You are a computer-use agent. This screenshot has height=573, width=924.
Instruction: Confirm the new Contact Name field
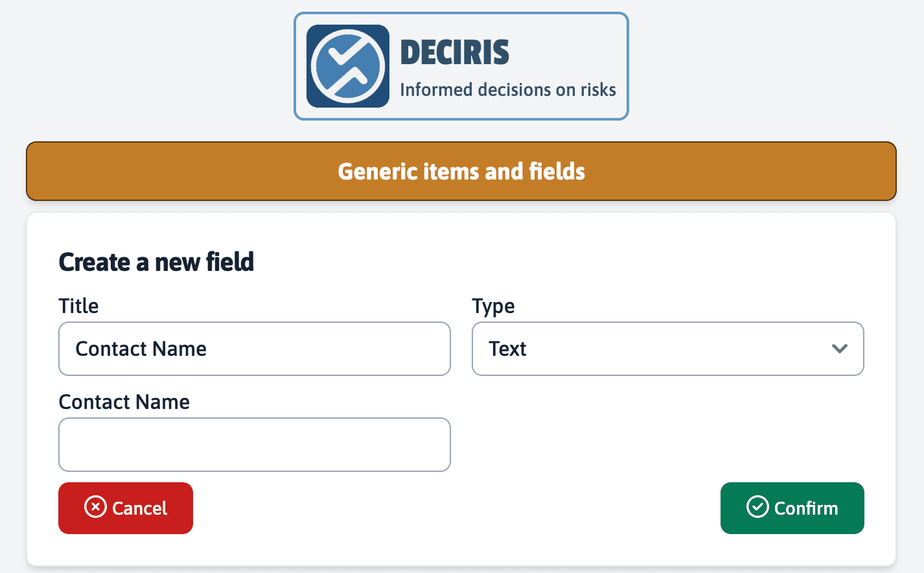click(x=792, y=508)
